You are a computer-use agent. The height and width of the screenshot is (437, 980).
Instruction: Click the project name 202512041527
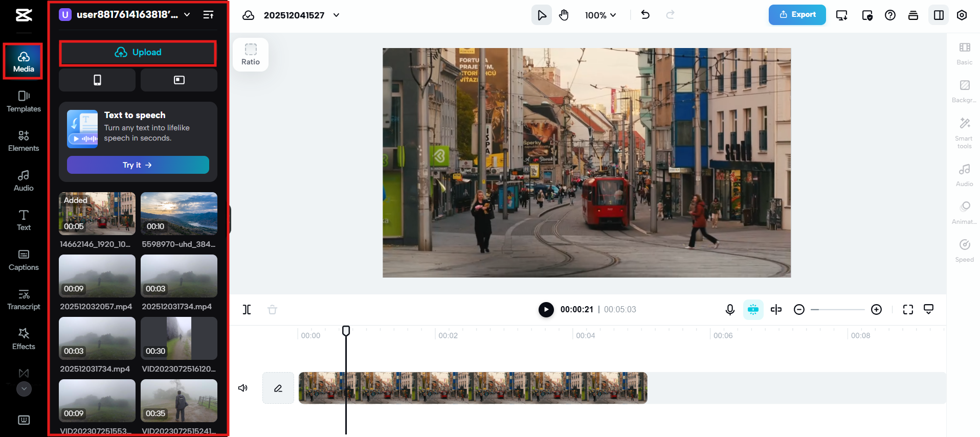click(x=294, y=15)
